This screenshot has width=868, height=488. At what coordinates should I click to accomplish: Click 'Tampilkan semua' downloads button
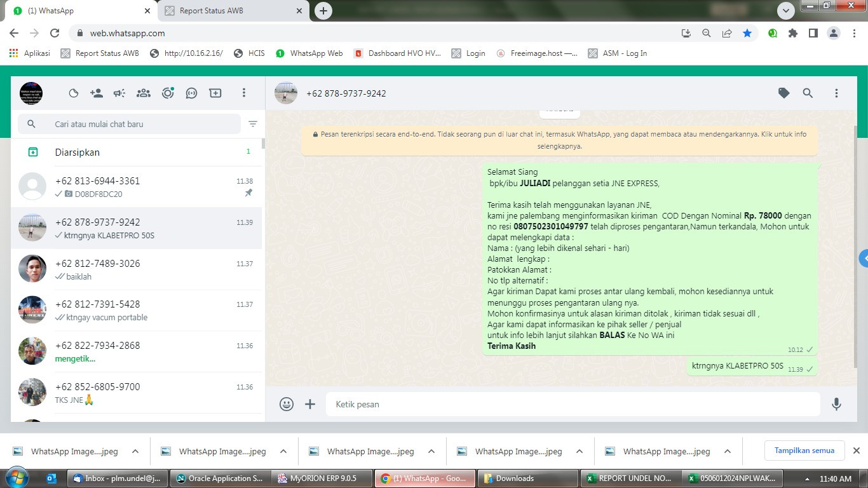point(804,451)
